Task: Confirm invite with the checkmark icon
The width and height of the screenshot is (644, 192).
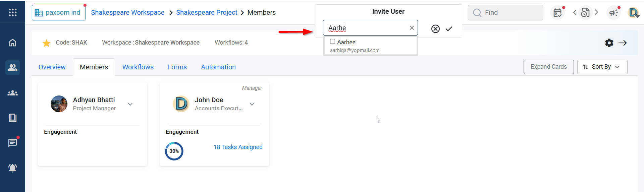Action: (x=449, y=29)
